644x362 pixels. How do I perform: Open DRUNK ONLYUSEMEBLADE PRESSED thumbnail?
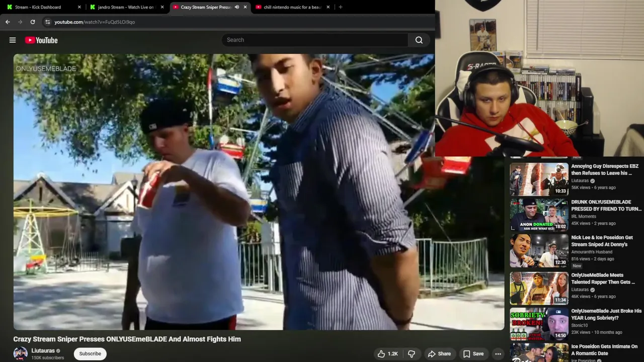539,215
